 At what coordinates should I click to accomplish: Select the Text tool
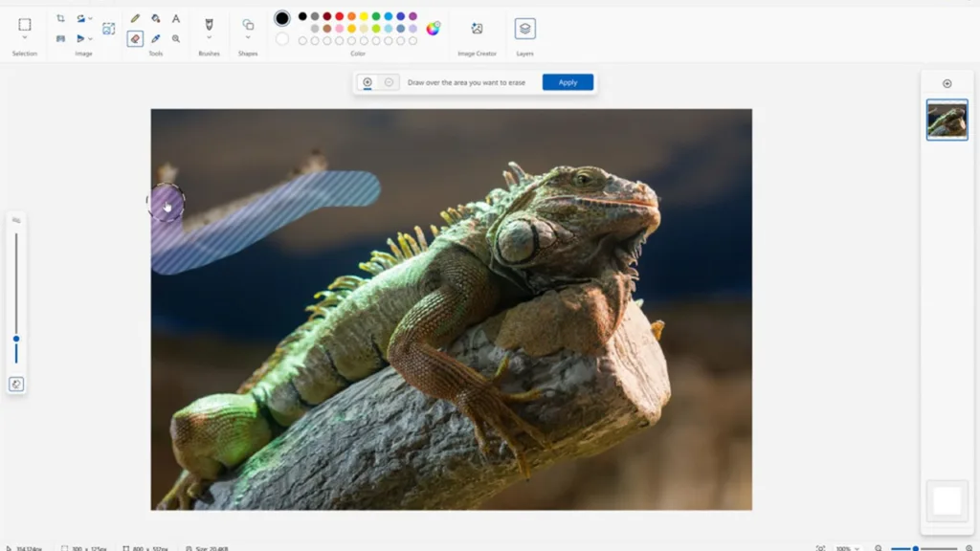pos(176,19)
